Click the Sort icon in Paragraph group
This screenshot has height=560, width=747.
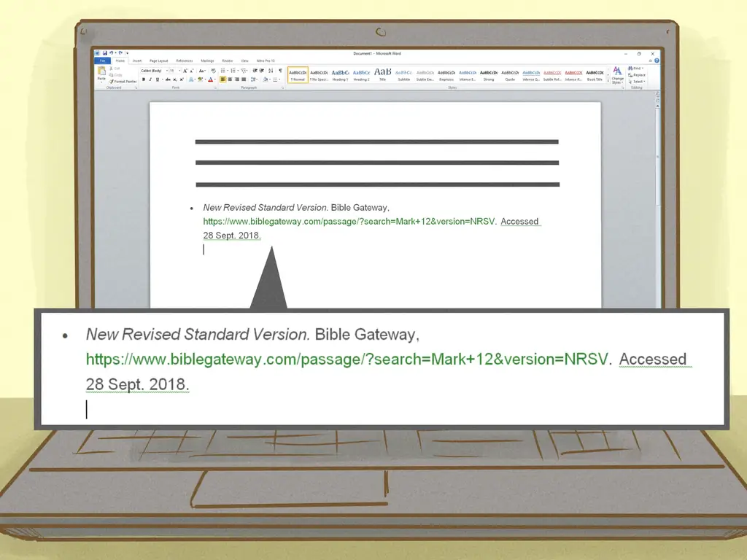pos(271,71)
